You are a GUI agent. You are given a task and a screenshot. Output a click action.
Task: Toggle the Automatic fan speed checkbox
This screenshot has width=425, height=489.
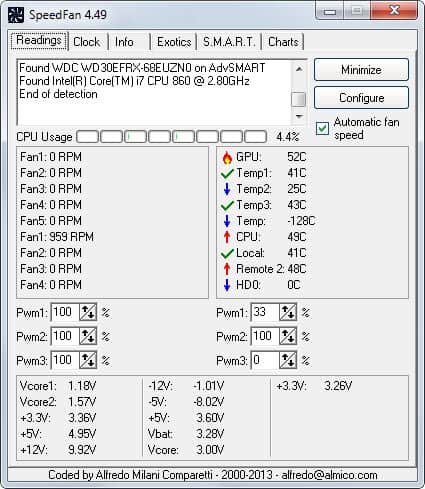pyautogui.click(x=322, y=129)
